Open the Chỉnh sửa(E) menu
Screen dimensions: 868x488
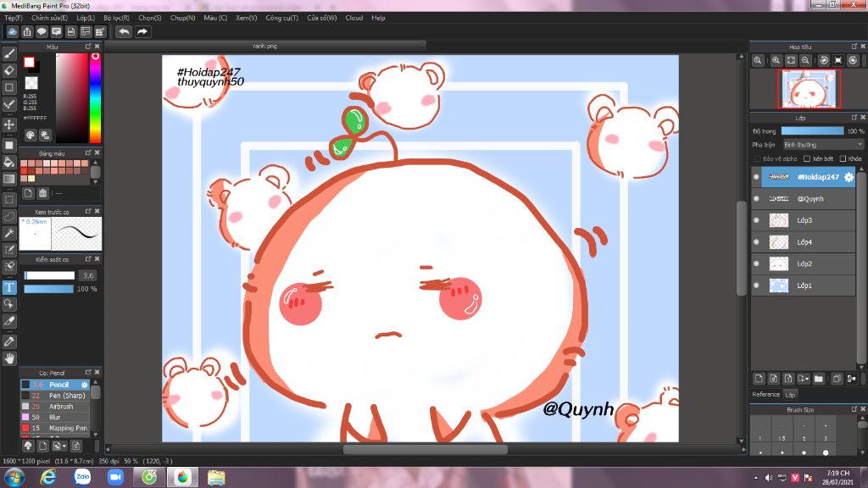pyautogui.click(x=49, y=18)
